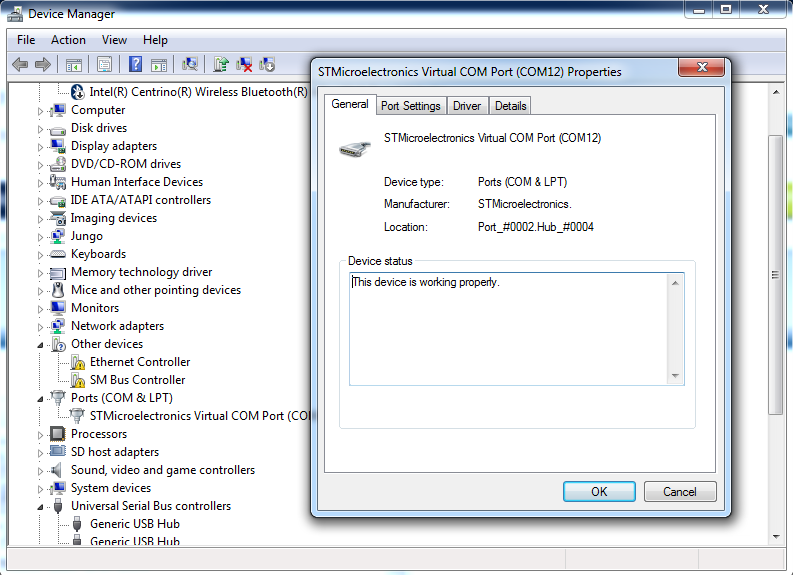Click the Forward arrow toolbar icon
The width and height of the screenshot is (793, 575).
(42, 64)
